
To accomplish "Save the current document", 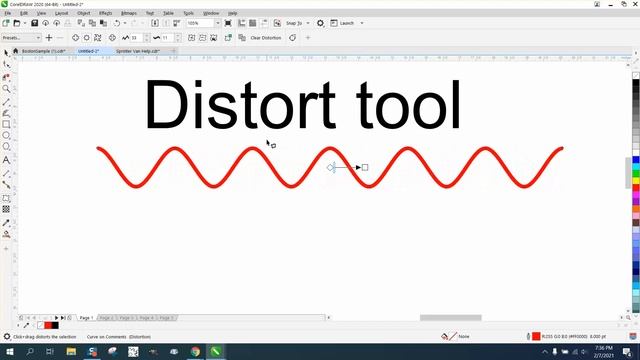I will [35, 23].
